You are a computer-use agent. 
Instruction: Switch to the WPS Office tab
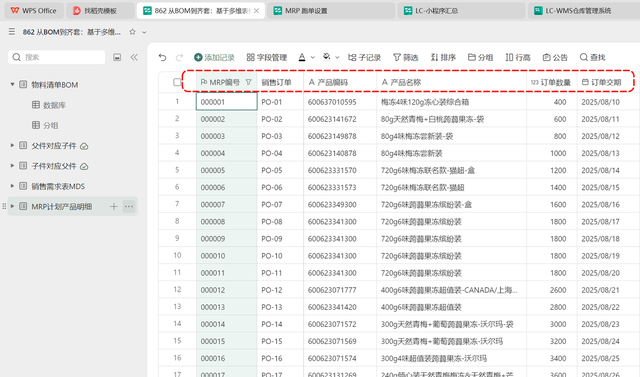click(34, 11)
